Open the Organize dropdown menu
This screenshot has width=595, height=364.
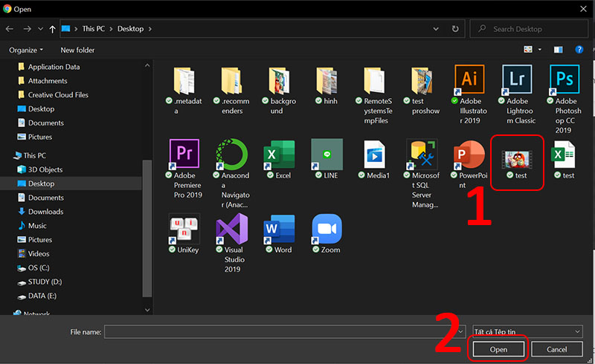(26, 50)
